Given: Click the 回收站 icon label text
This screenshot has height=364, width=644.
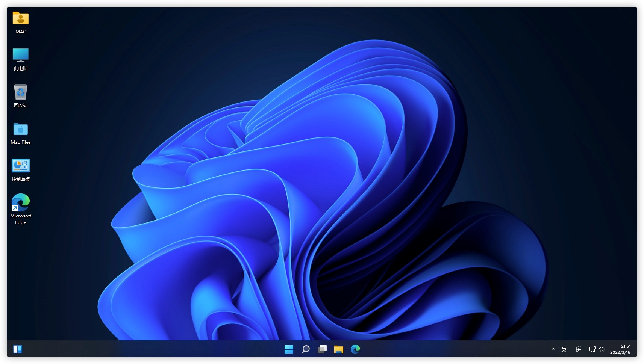Looking at the screenshot, I should click(x=21, y=106).
